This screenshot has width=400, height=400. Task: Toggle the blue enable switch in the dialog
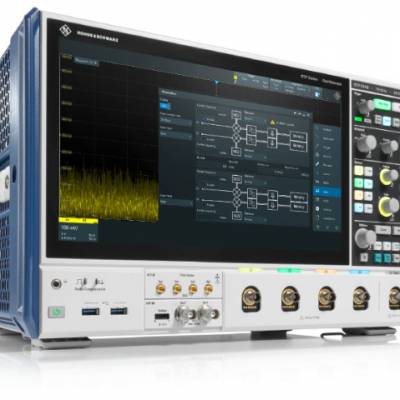coord(165,106)
